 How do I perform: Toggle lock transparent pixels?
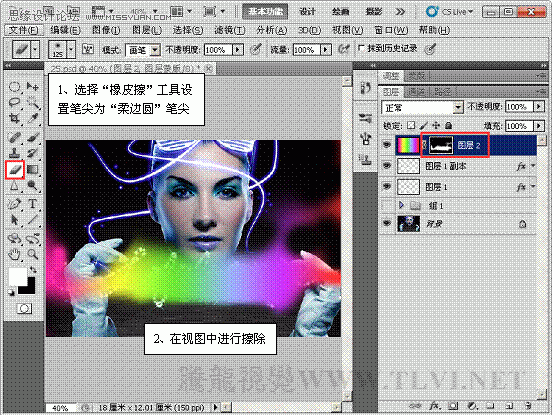(411, 125)
